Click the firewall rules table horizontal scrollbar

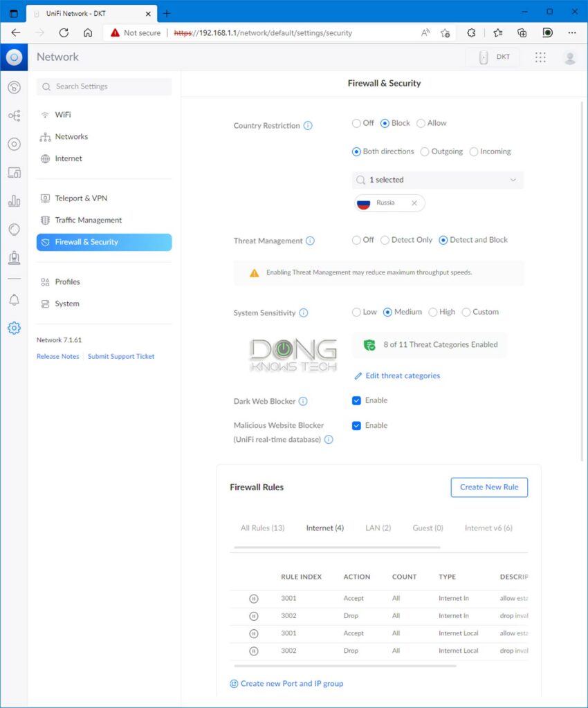click(x=345, y=666)
